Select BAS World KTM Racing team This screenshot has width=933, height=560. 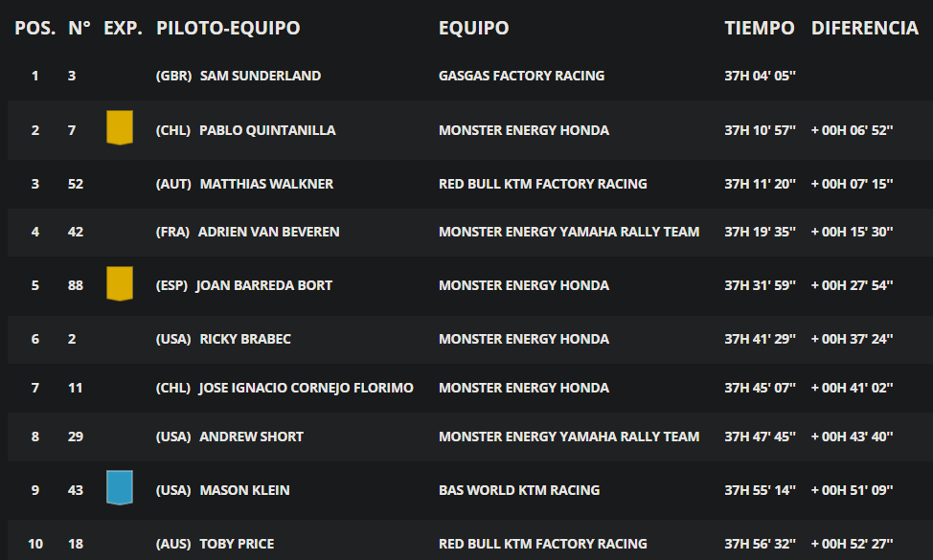(x=519, y=490)
